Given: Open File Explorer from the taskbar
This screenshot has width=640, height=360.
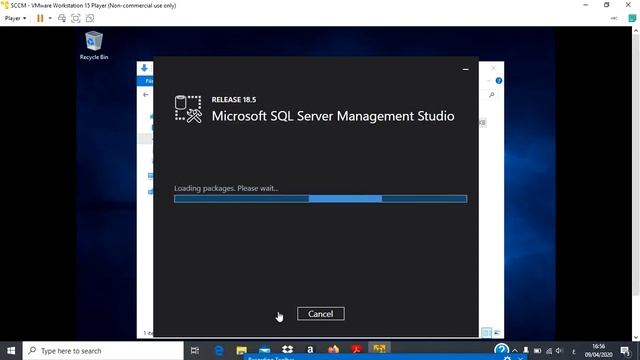Looking at the screenshot, I should click(242, 350).
